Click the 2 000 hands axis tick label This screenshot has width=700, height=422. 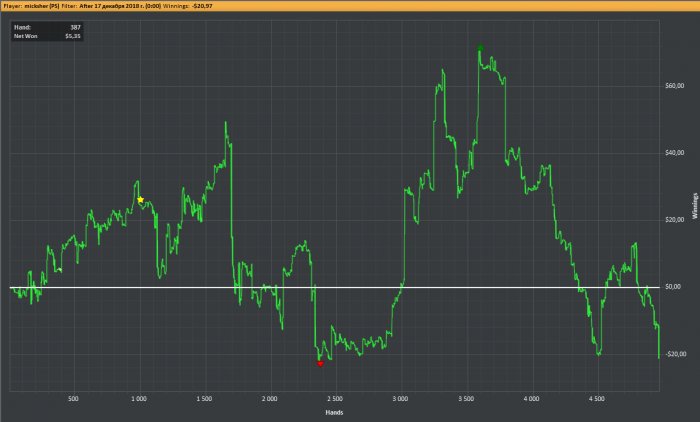[x=270, y=399]
